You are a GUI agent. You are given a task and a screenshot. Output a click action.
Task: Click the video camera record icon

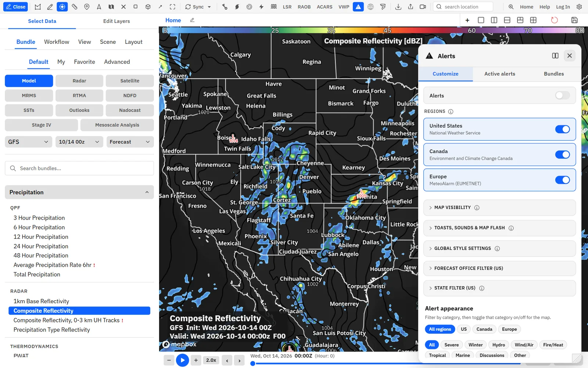(x=423, y=7)
